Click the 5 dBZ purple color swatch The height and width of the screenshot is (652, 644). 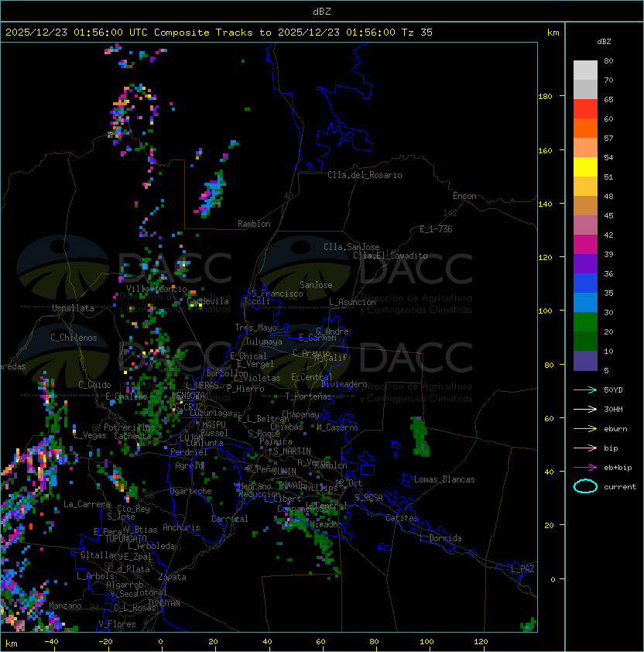click(585, 361)
